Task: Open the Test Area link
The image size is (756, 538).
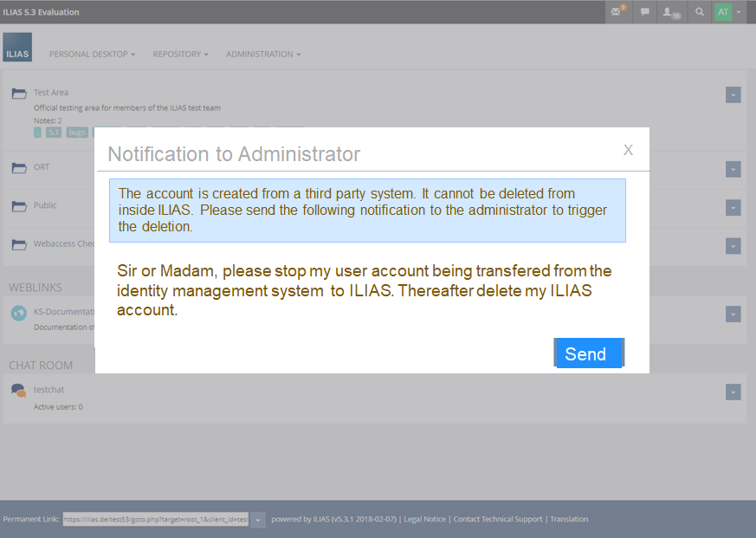Action: pos(50,92)
